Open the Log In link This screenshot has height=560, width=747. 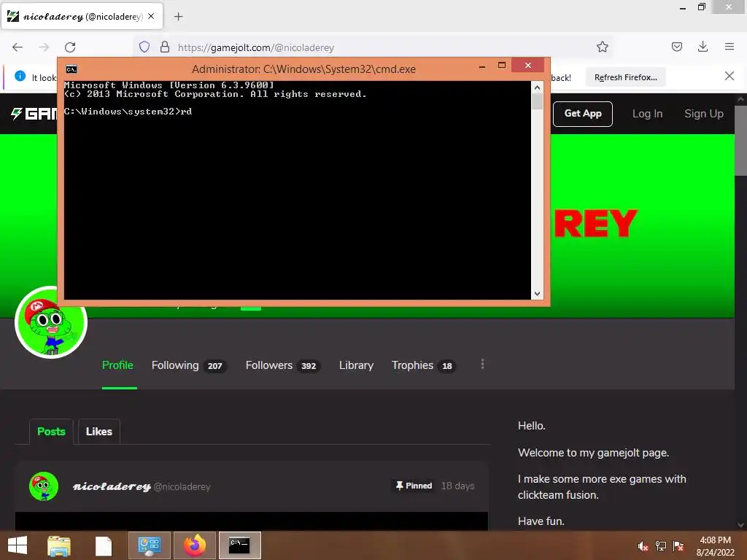(647, 114)
